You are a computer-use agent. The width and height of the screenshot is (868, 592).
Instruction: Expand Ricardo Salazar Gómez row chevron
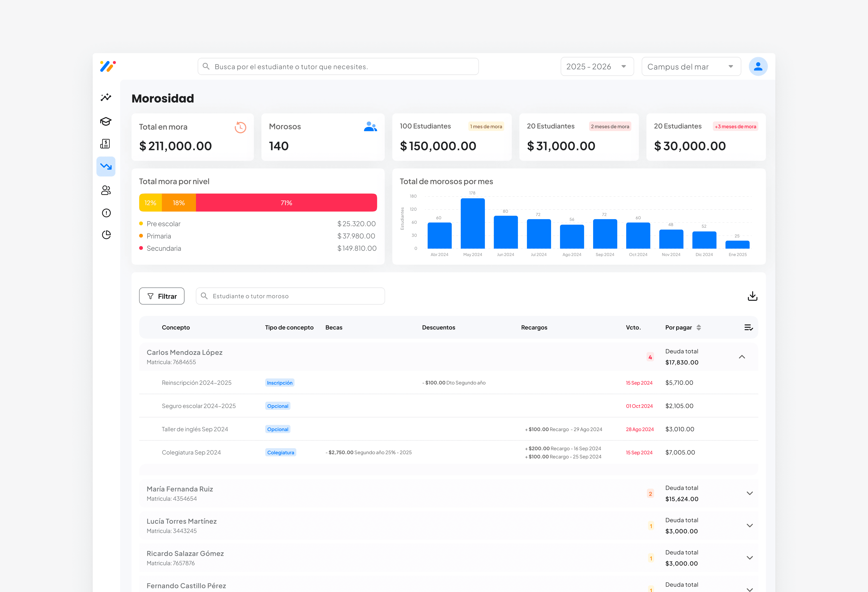tap(750, 558)
